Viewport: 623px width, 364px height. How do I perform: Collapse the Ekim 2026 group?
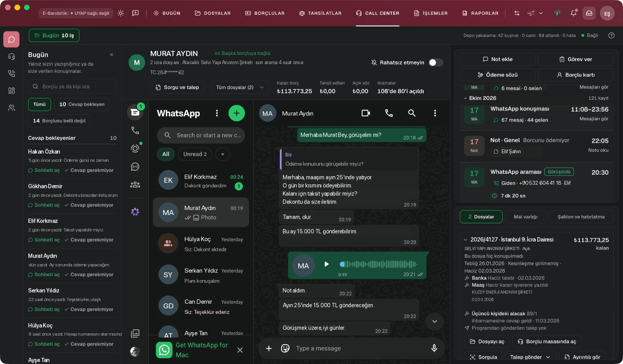click(466, 98)
